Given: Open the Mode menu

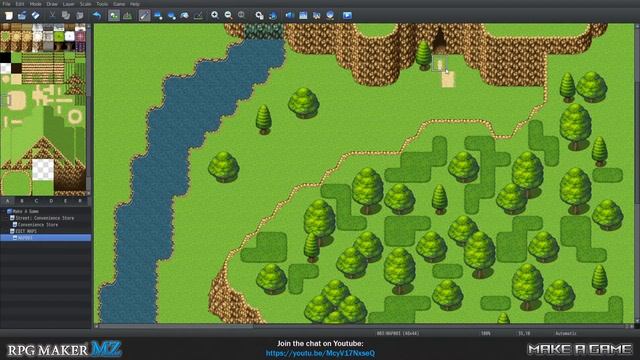Looking at the screenshot, I should pos(36,4).
